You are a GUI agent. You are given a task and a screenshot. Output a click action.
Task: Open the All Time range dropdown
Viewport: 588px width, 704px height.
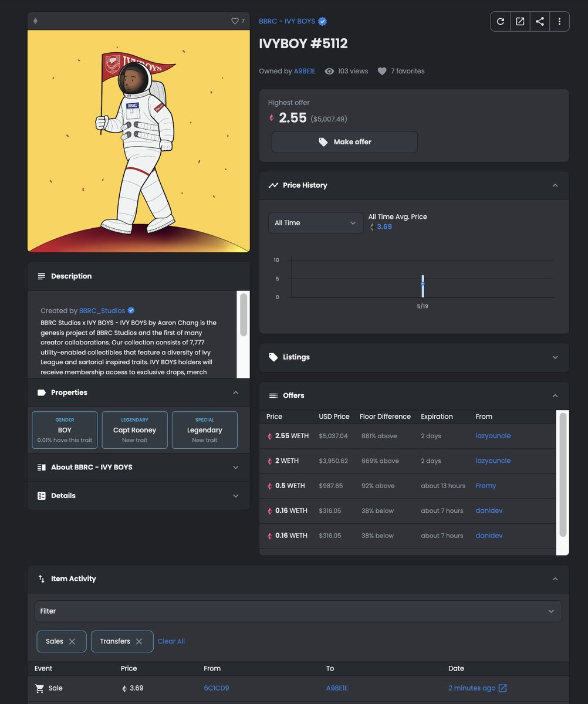316,223
